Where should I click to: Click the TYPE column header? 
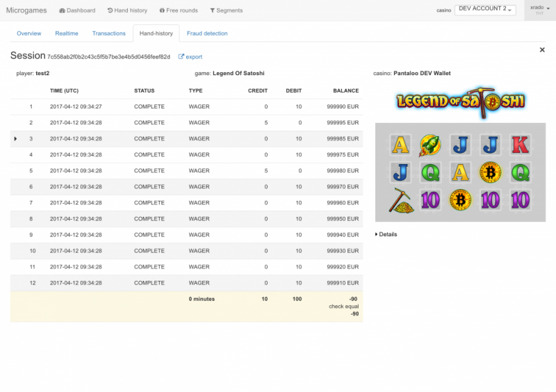(x=195, y=90)
